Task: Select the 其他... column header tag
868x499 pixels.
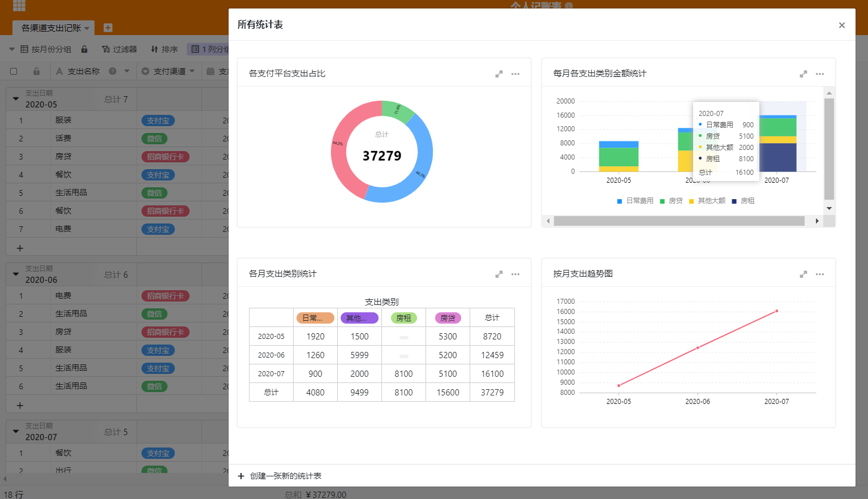Action: coord(359,318)
